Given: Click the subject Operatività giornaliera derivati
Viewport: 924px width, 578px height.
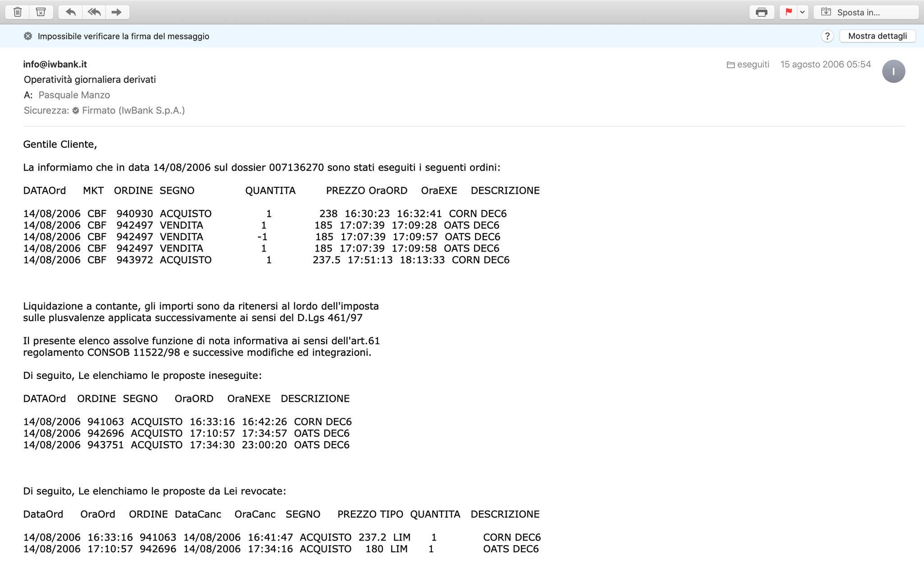Looking at the screenshot, I should (x=90, y=79).
